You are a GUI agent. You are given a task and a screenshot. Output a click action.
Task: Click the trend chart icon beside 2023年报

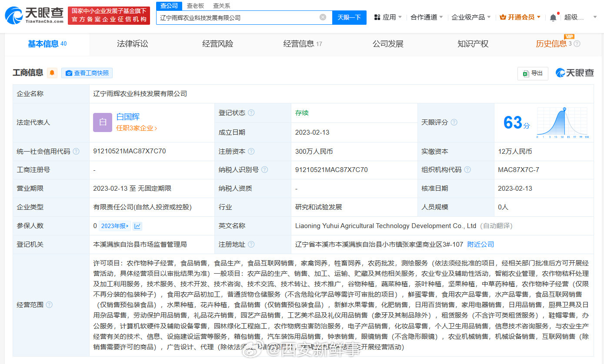pyautogui.click(x=137, y=226)
